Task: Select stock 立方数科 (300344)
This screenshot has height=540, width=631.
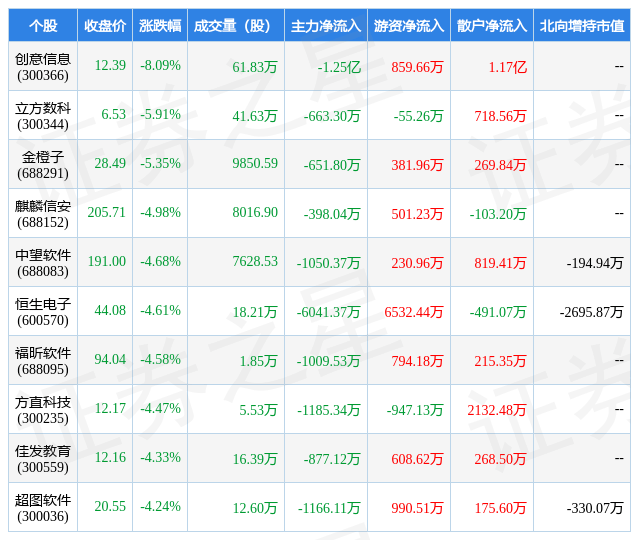Action: point(43,116)
